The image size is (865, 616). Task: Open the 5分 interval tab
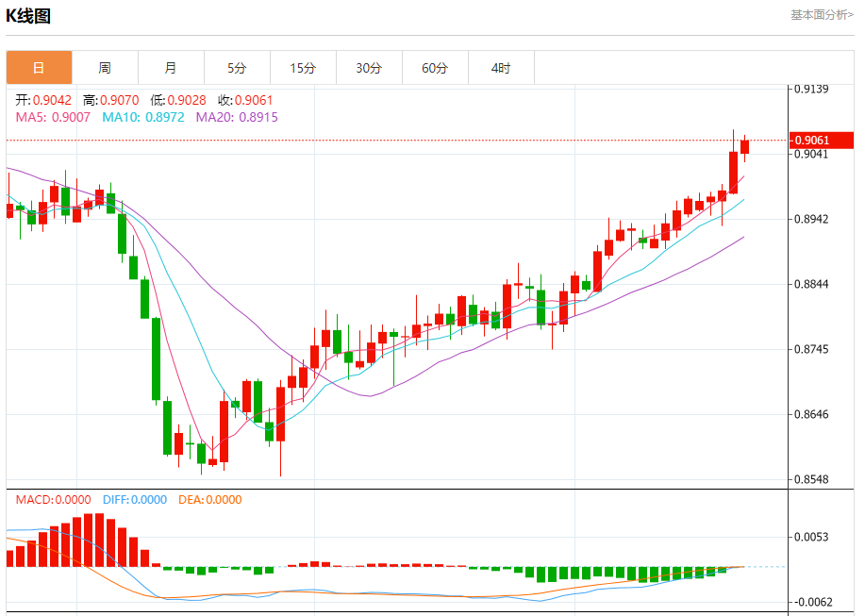tap(237, 68)
